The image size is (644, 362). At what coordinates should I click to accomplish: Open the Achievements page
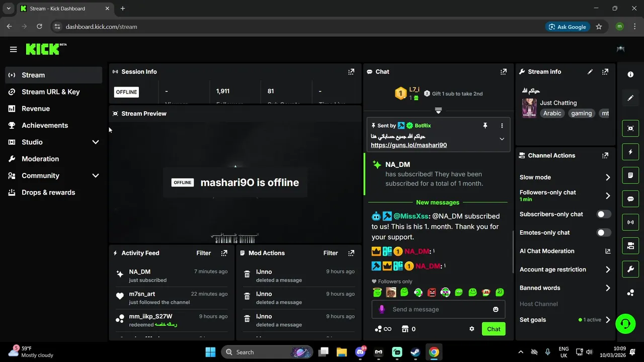pos(54,125)
